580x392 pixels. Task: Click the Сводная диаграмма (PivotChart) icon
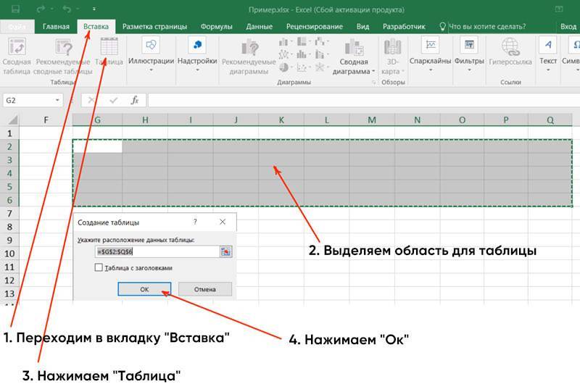tap(354, 47)
